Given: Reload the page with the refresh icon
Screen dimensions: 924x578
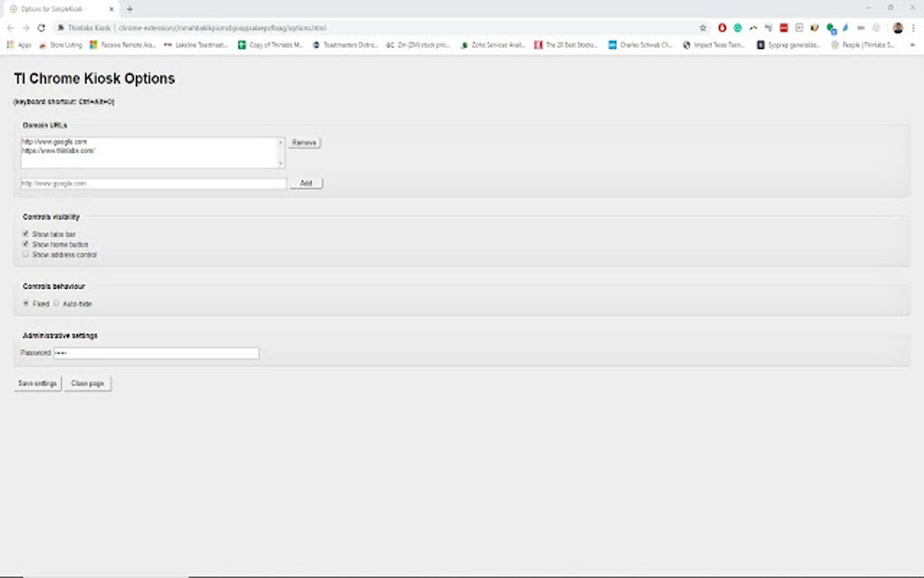Looking at the screenshot, I should [x=42, y=28].
